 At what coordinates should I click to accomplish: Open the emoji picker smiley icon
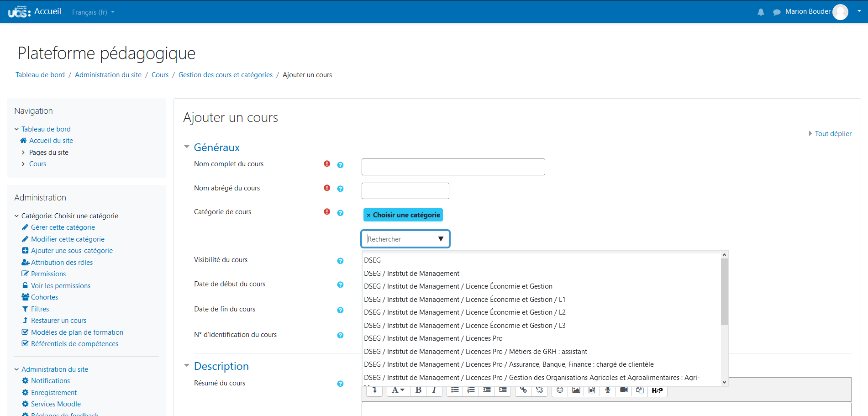(x=560, y=390)
